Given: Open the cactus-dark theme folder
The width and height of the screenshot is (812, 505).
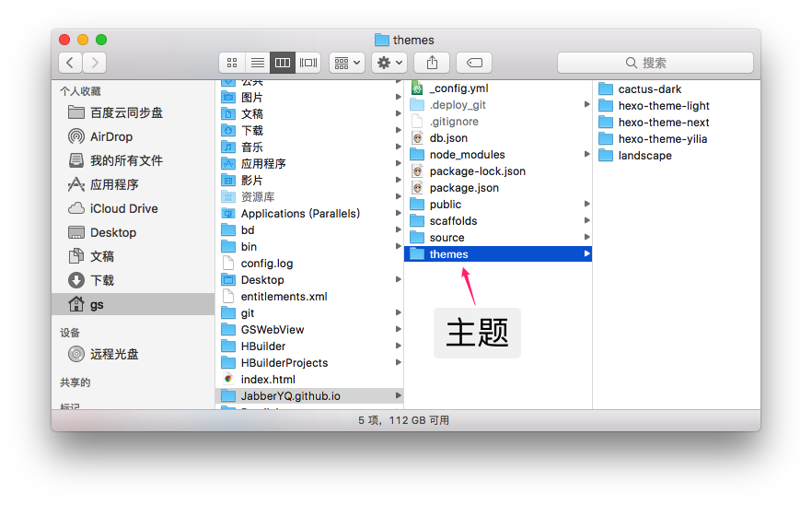Looking at the screenshot, I should tap(649, 89).
